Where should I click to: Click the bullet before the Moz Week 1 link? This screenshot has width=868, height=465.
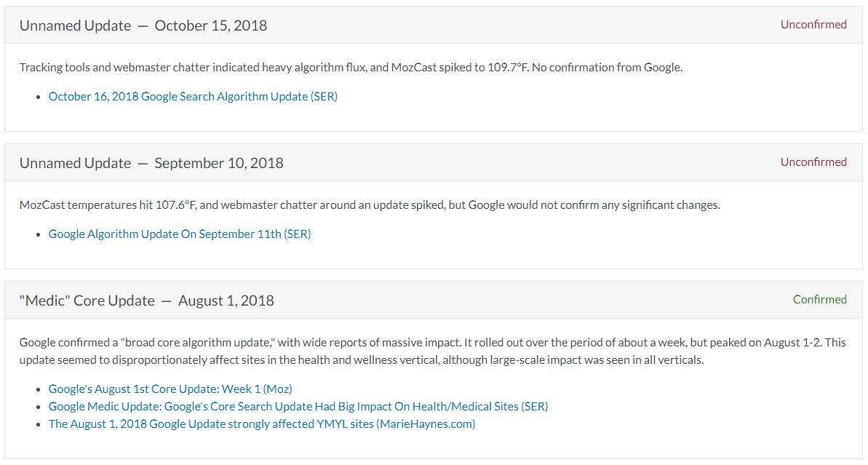(x=38, y=389)
